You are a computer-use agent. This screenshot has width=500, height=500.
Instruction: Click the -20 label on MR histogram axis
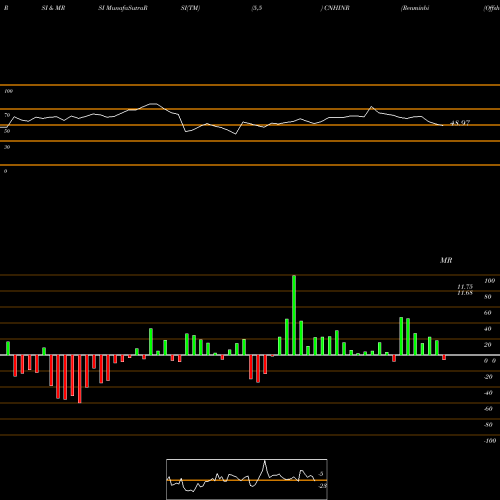[x=488, y=377]
